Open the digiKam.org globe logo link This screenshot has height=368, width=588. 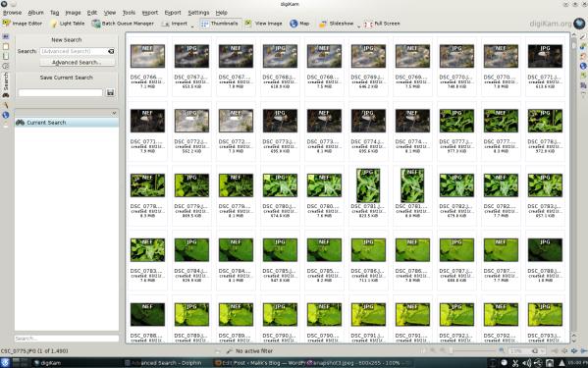tap(579, 24)
